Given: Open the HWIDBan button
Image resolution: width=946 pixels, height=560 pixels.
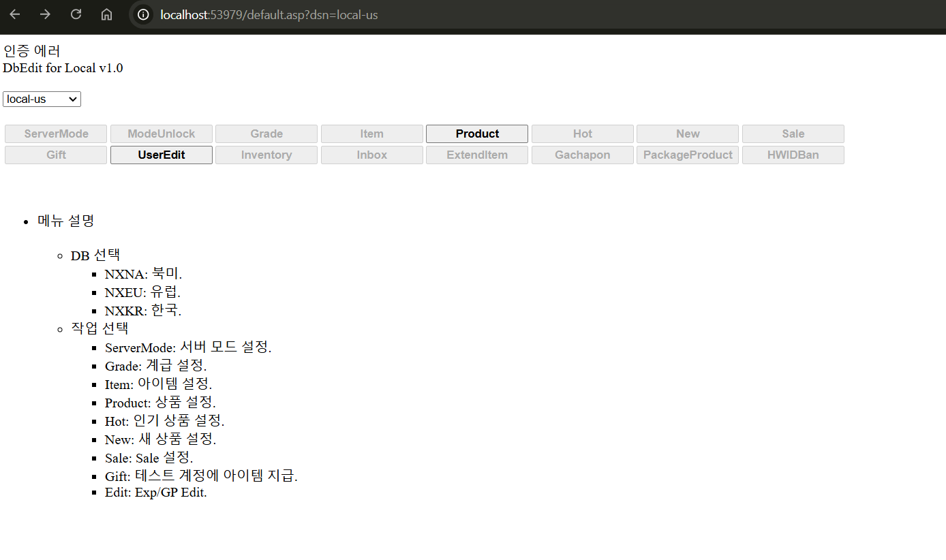Looking at the screenshot, I should click(x=793, y=155).
